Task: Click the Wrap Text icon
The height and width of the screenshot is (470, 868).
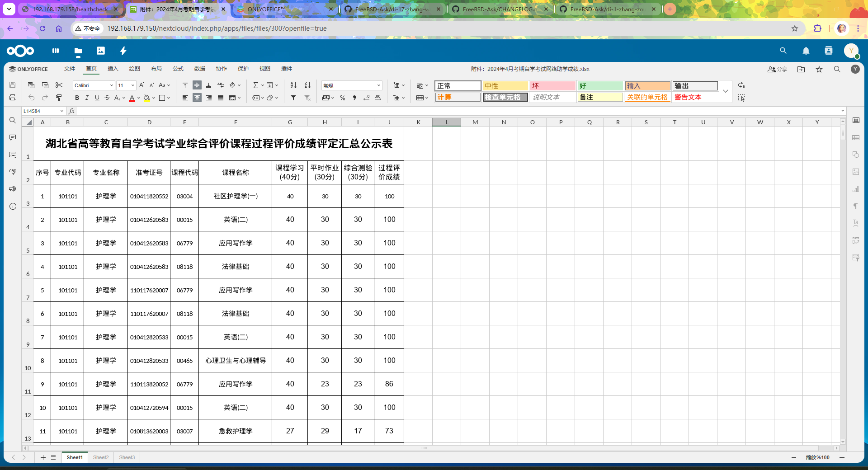Action: 221,85
